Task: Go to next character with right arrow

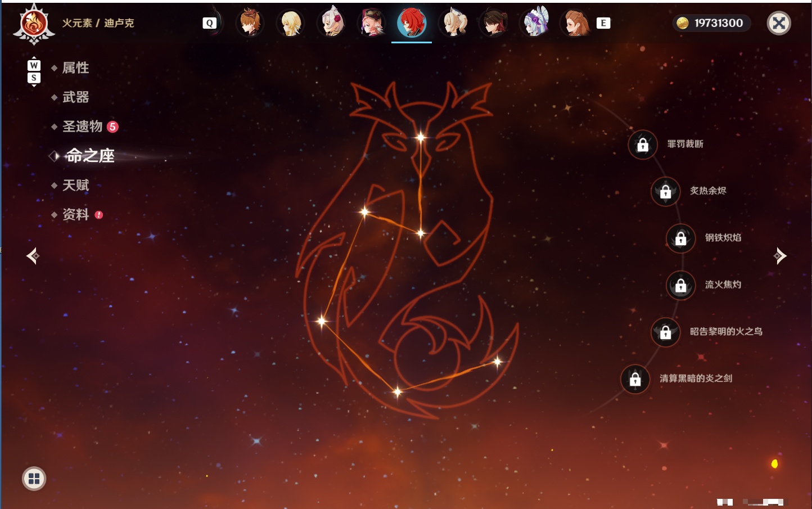Action: 779,256
